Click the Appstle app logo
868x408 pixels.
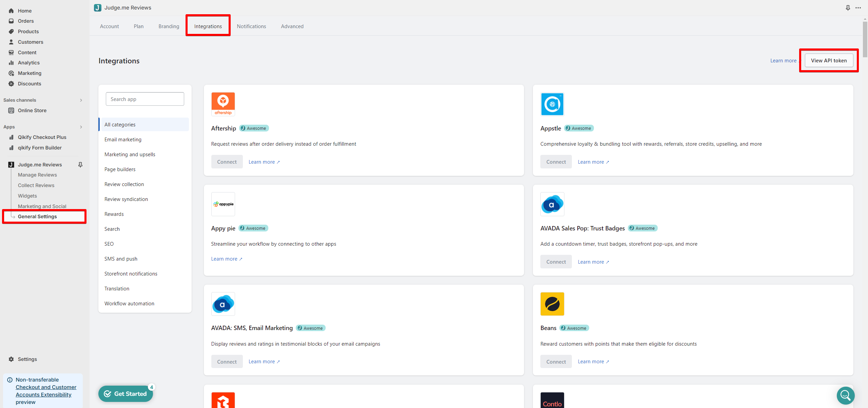click(552, 104)
